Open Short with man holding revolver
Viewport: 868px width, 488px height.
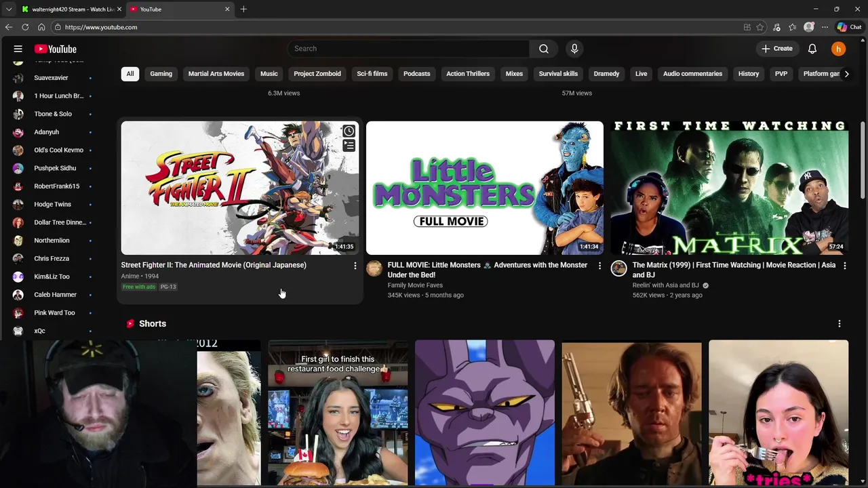click(x=631, y=413)
